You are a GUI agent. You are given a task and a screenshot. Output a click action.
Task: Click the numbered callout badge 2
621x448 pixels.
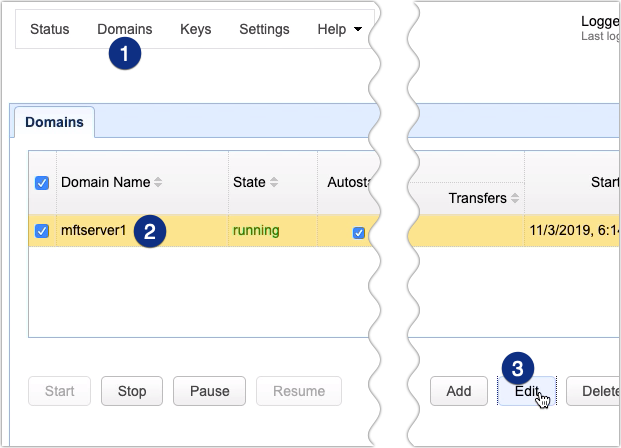[149, 232]
